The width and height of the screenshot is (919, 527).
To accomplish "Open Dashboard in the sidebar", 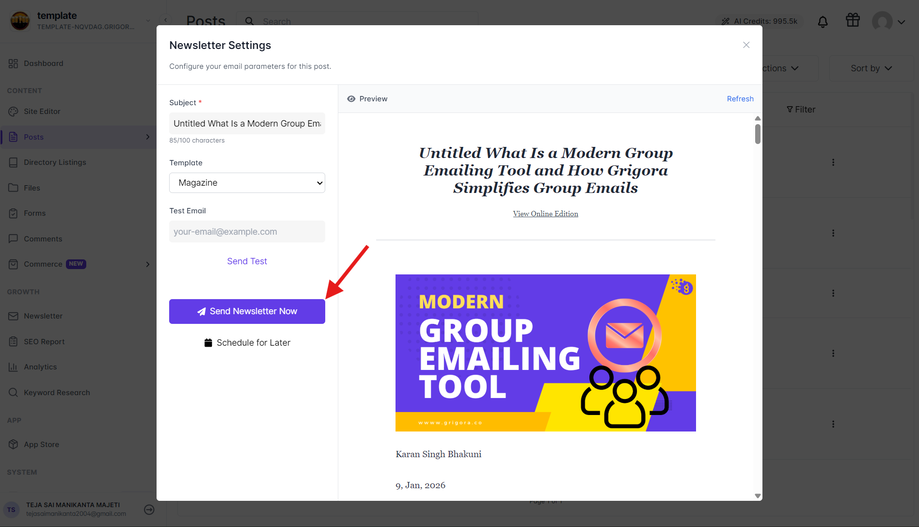I will pyautogui.click(x=43, y=63).
